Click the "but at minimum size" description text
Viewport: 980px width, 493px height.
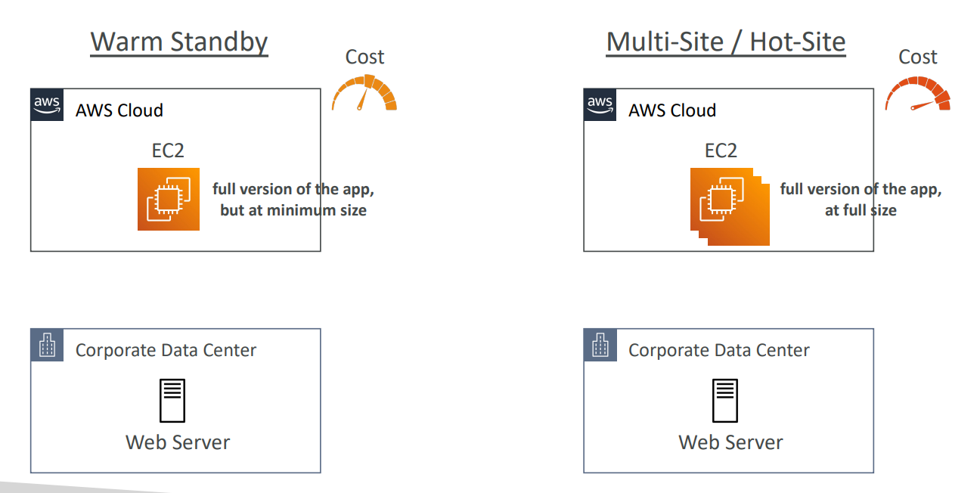coord(293,210)
